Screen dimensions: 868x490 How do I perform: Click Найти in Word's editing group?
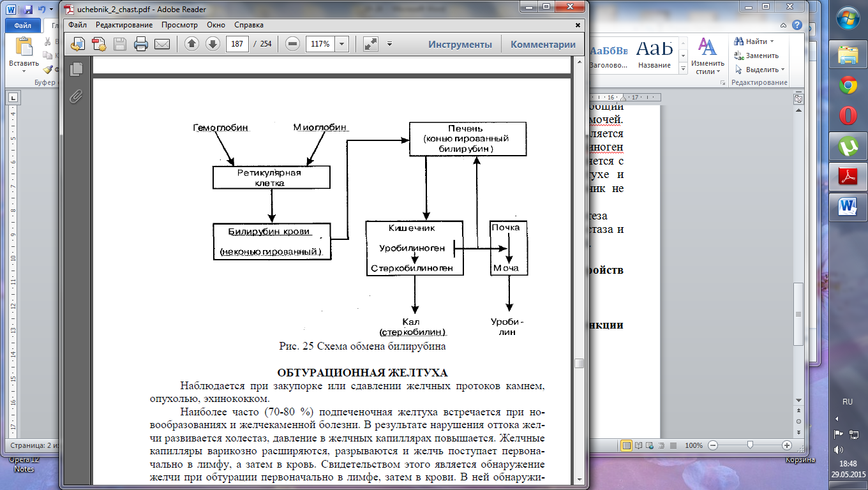point(751,41)
